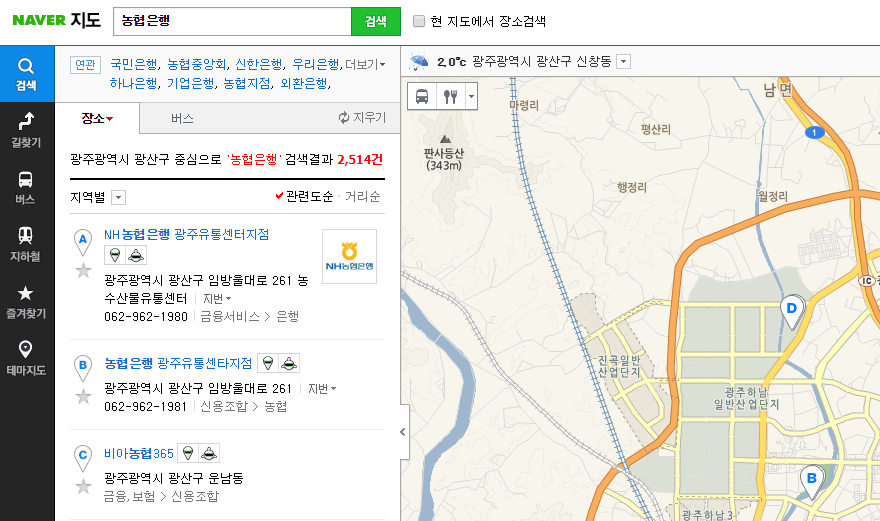Click the NH농협은행 logo thumbnail
This screenshot has height=521, width=880.
[x=349, y=257]
